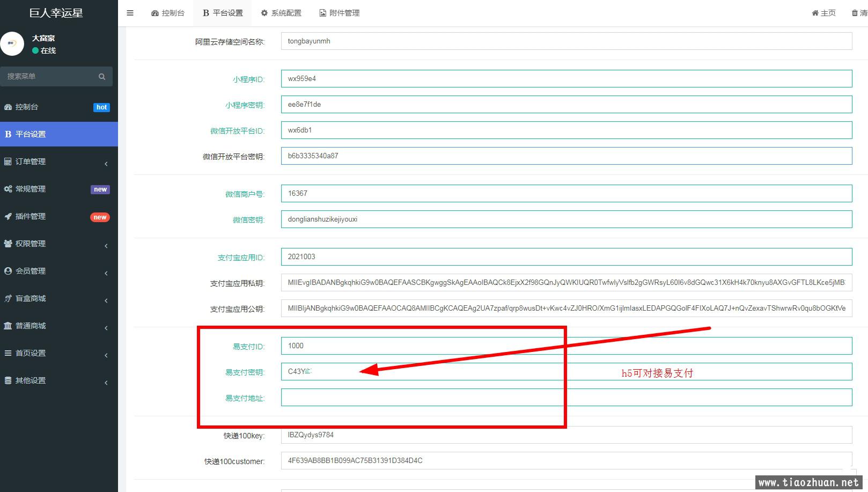This screenshot has height=492, width=868.
Task: Click the 普通商城 bank icon
Action: click(8, 326)
